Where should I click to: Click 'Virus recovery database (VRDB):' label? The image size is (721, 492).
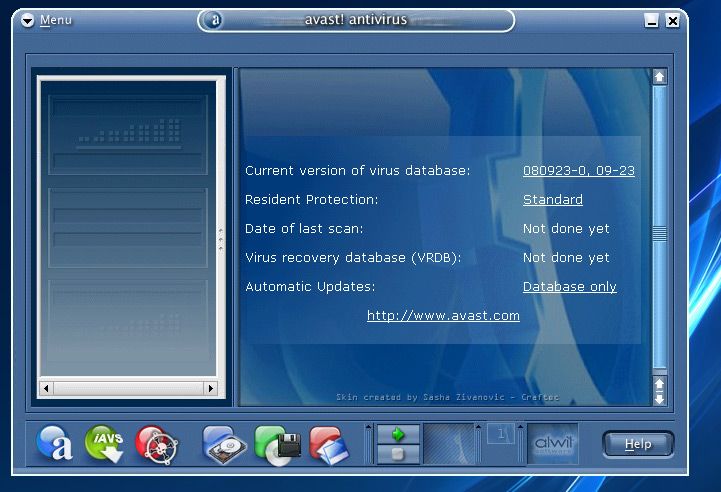(353, 257)
